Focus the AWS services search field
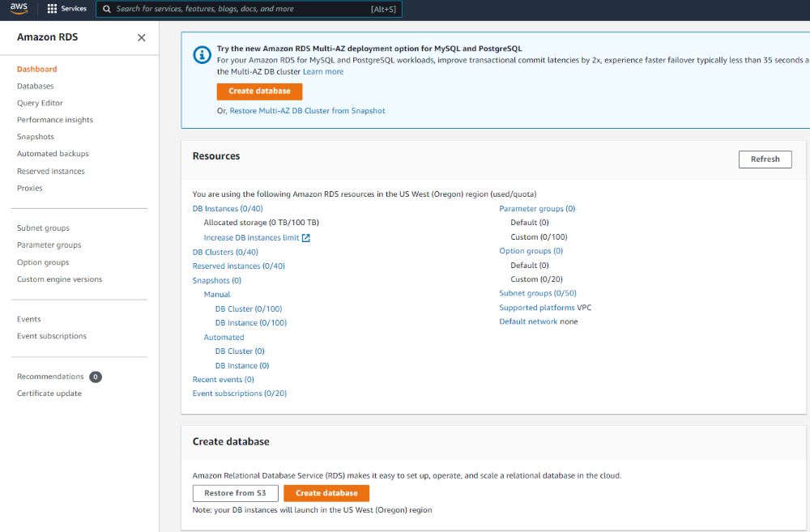 249,9
